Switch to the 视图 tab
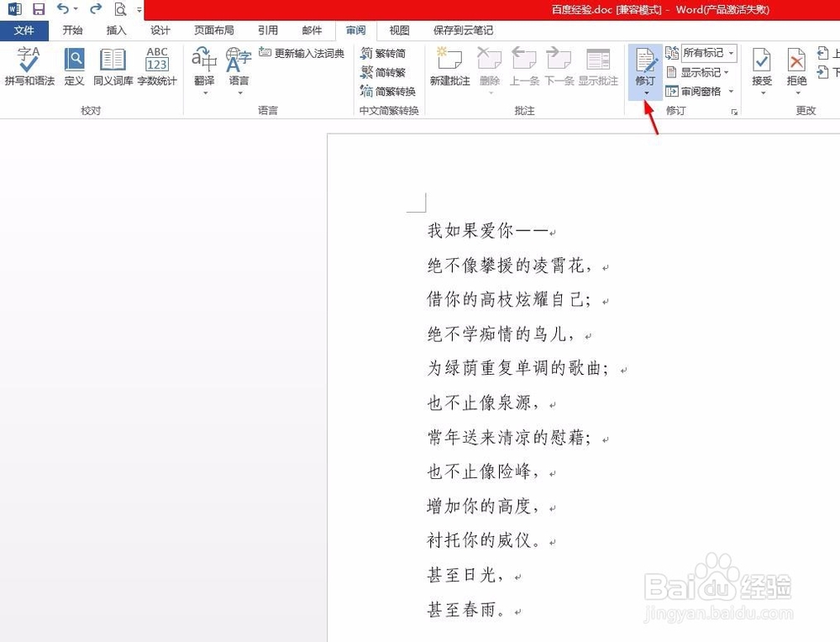Screen dimensions: 840x642 tap(399, 30)
